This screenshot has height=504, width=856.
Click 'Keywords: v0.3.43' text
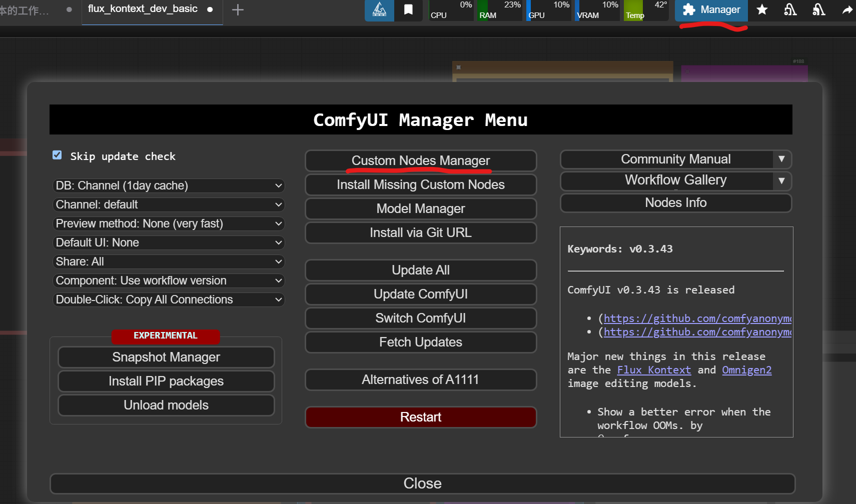pyautogui.click(x=620, y=249)
